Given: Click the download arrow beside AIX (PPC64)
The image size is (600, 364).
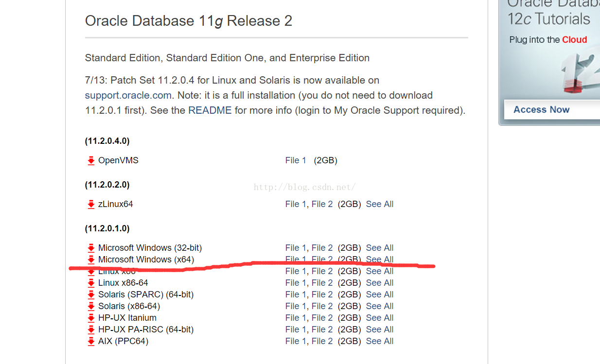Looking at the screenshot, I should pos(91,342).
